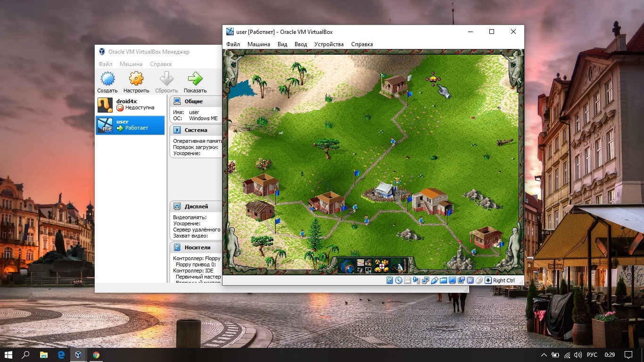Click the computer monitor options icon in game panel
Viewport: 644px width, 362px height.
(368, 270)
